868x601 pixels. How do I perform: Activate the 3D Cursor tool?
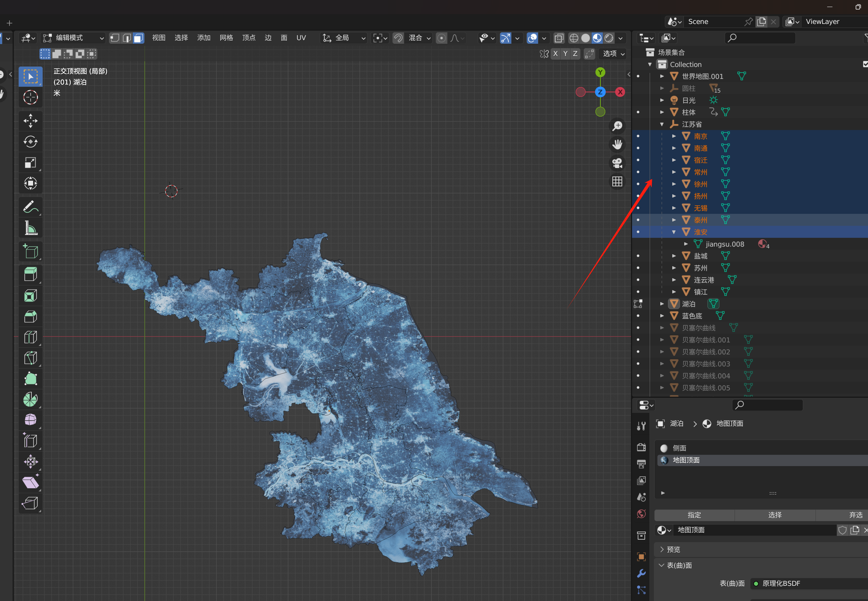coord(31,97)
